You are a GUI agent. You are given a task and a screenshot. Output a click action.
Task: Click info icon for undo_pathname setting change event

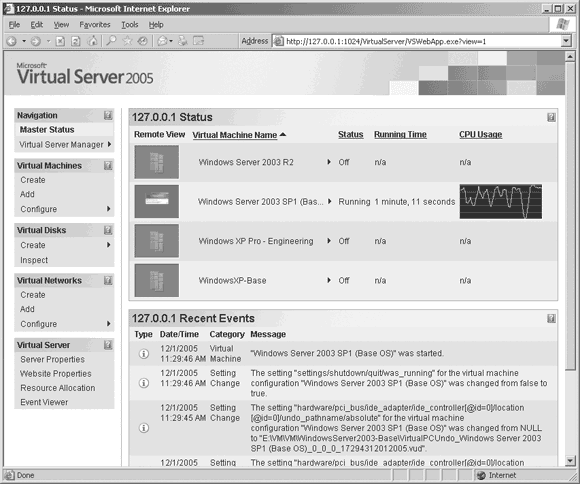tap(144, 428)
